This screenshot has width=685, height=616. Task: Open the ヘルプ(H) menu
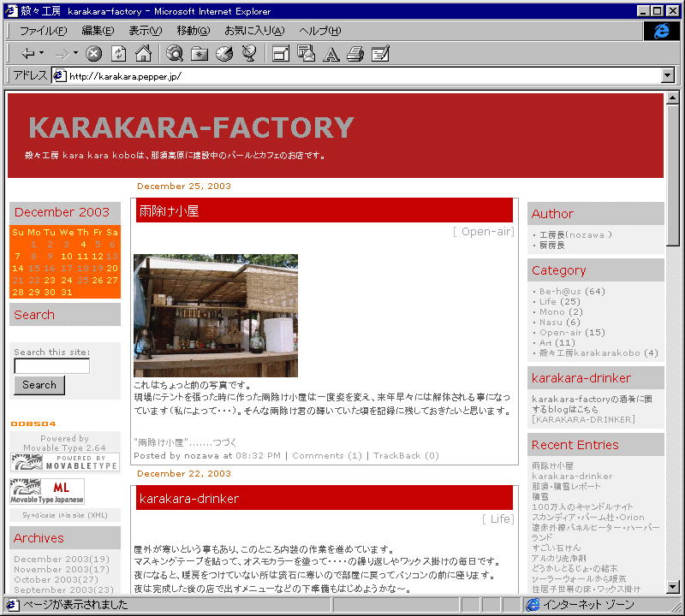point(319,31)
